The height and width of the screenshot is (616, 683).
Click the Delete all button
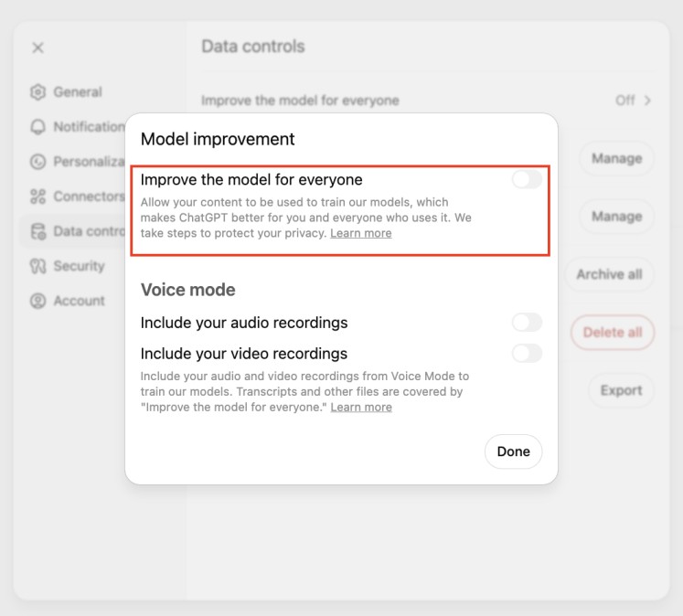[x=612, y=333]
